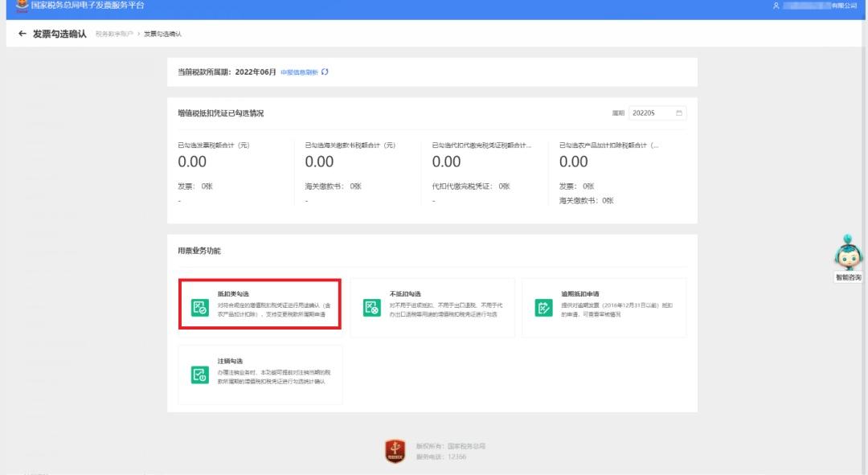
Task: Click the calendar icon in 属期 field
Action: [x=678, y=113]
